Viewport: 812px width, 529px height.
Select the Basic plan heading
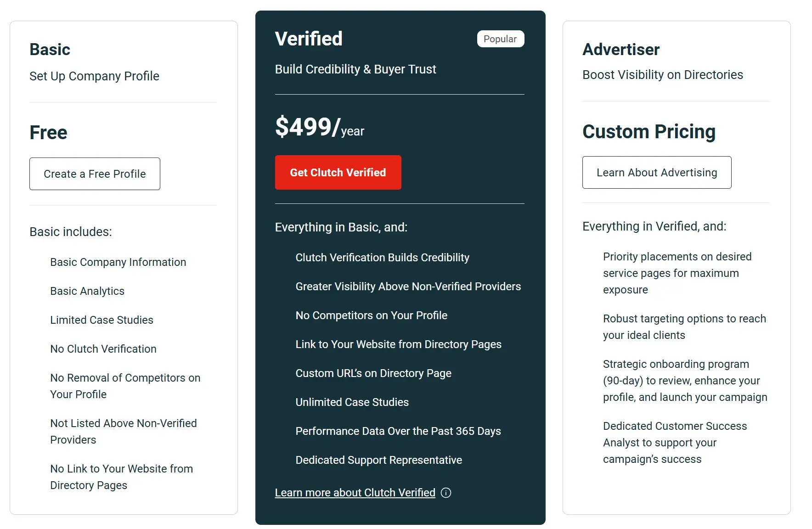[x=50, y=49]
